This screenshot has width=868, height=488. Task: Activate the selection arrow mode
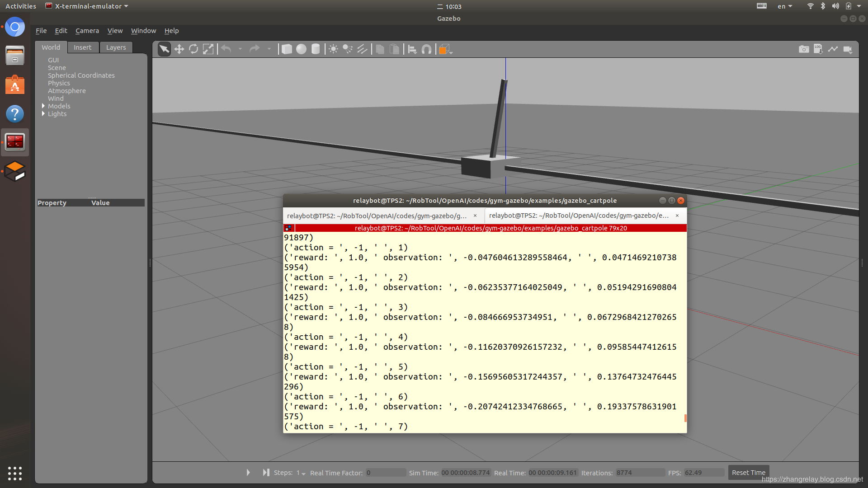click(x=165, y=49)
